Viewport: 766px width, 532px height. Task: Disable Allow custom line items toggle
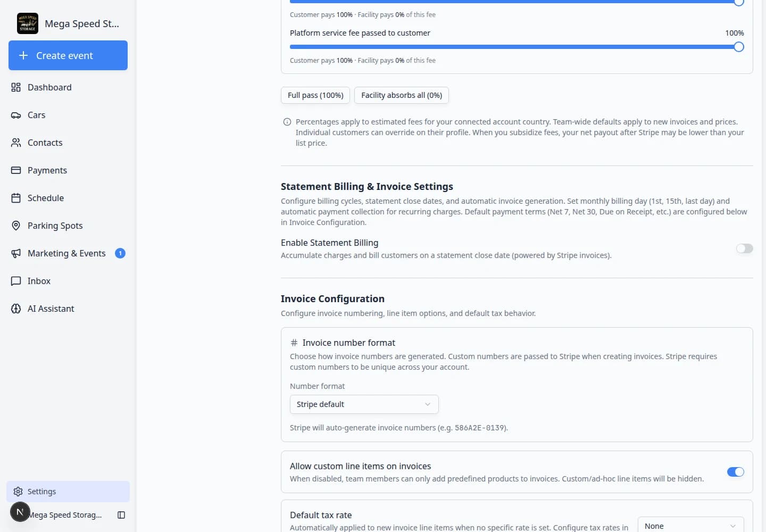pos(735,472)
